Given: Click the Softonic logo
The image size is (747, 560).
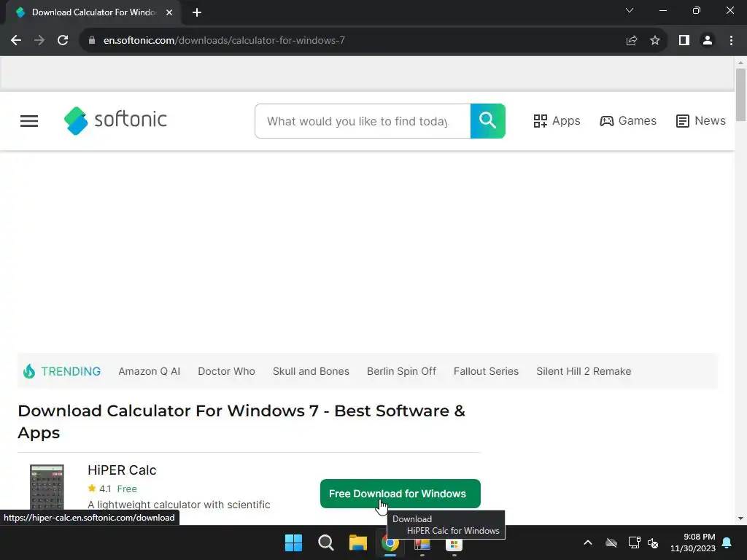Looking at the screenshot, I should (115, 120).
